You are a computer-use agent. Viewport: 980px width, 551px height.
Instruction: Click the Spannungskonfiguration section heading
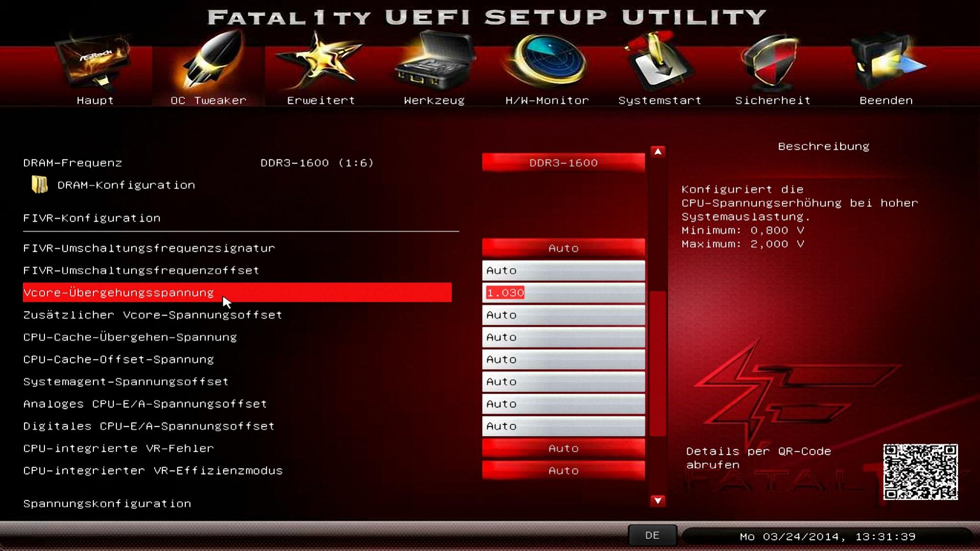(107, 504)
